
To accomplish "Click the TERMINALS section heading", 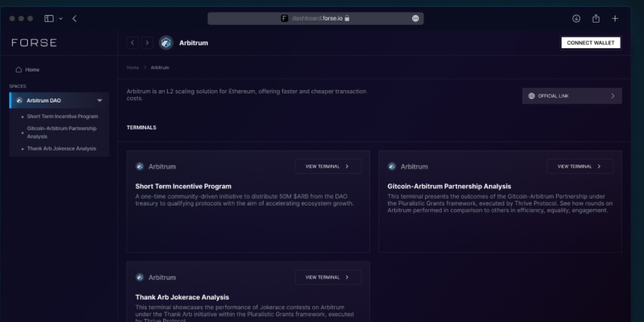I will (x=142, y=128).
